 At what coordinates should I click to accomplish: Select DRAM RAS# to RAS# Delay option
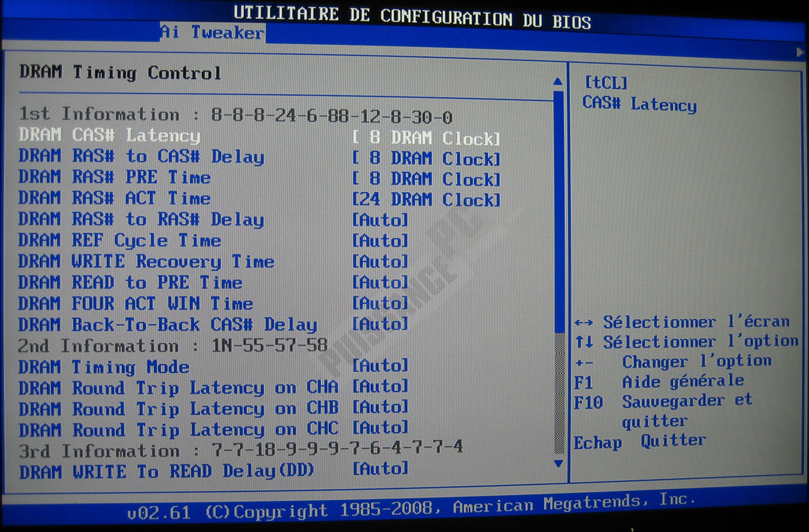click(x=141, y=220)
